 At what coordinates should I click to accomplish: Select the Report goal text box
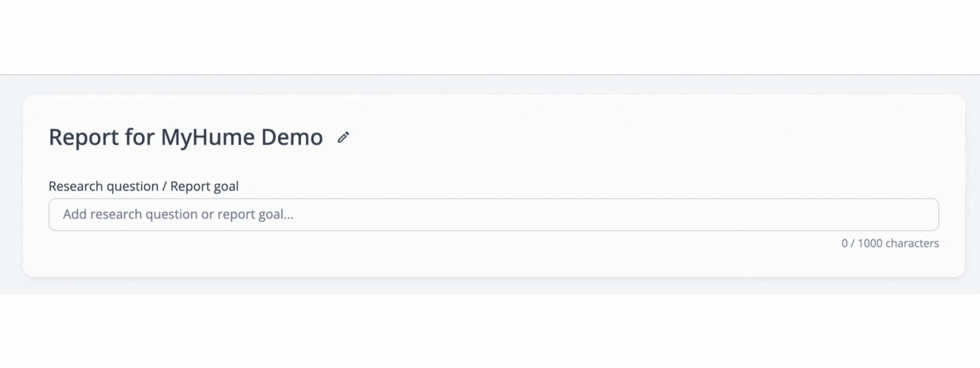493,215
